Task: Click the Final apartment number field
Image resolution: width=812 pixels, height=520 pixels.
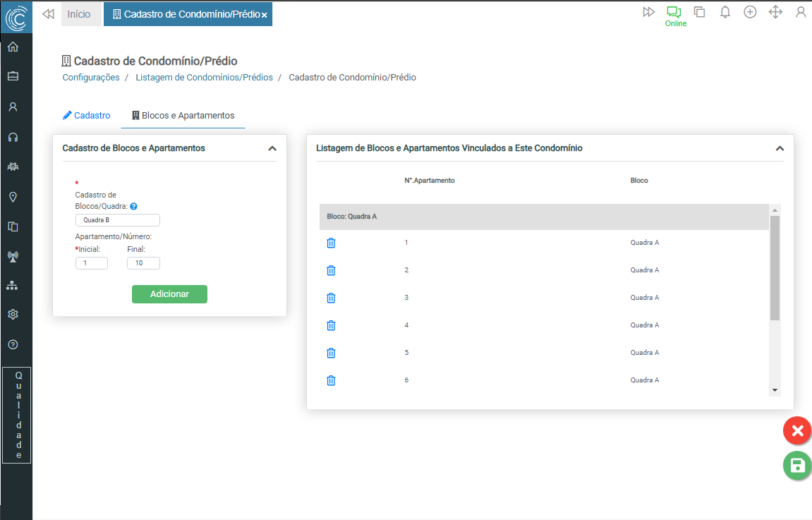Action: (143, 263)
